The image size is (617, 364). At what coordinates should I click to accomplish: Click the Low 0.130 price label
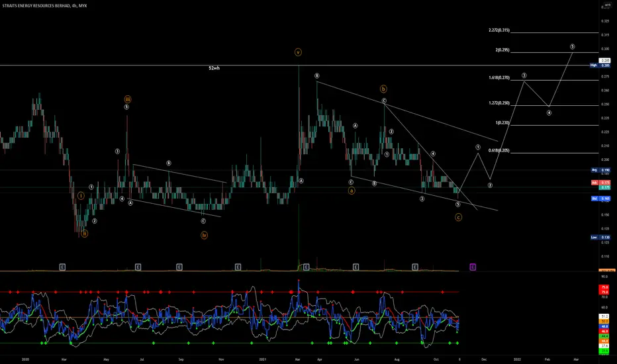click(x=600, y=238)
